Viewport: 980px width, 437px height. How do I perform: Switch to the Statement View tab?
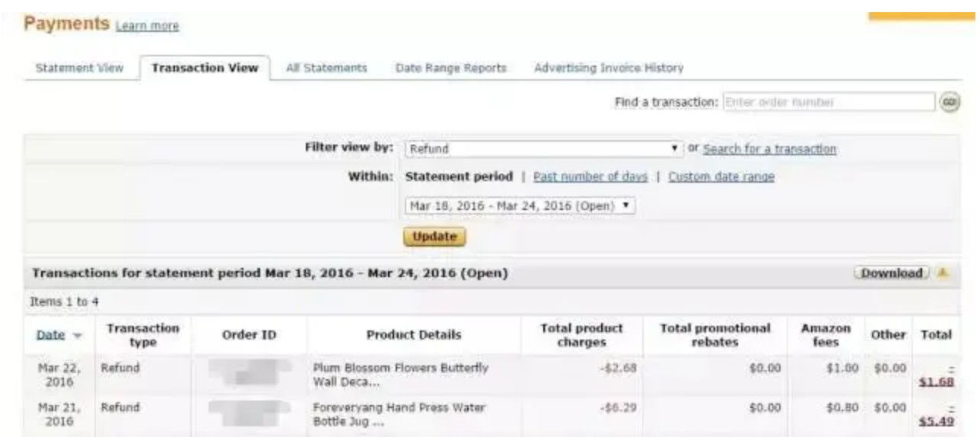[79, 68]
